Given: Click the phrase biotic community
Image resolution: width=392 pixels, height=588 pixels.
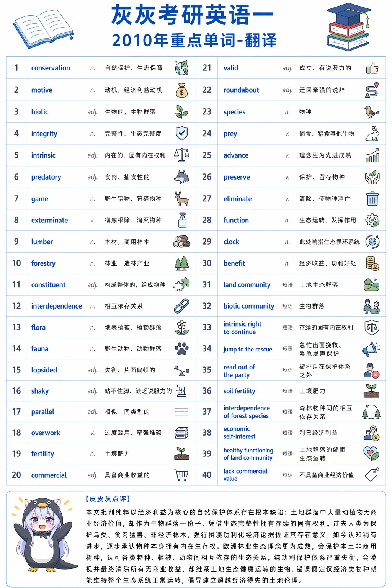Looking at the screenshot, I should point(249,306).
